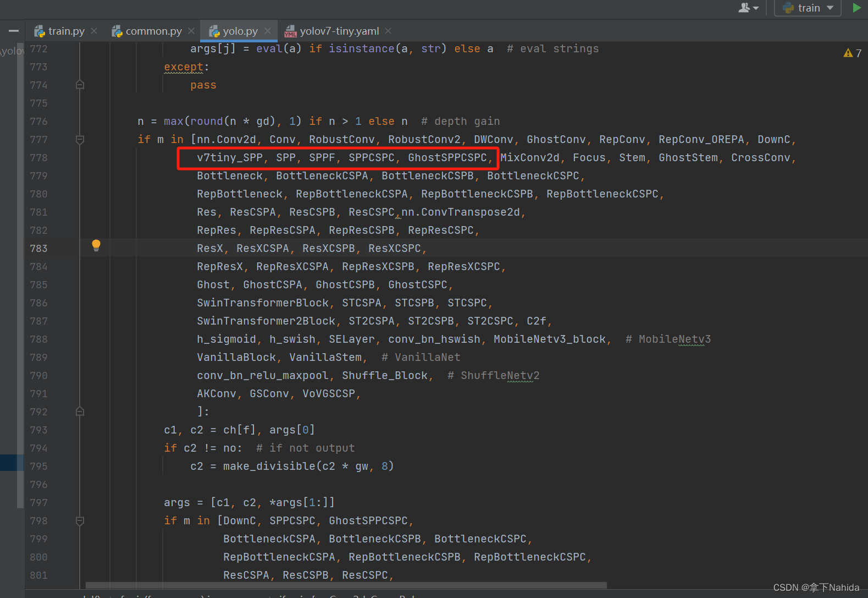Screen dimensions: 868x598
Task: Click on C2f in line 787
Action: (x=537, y=321)
